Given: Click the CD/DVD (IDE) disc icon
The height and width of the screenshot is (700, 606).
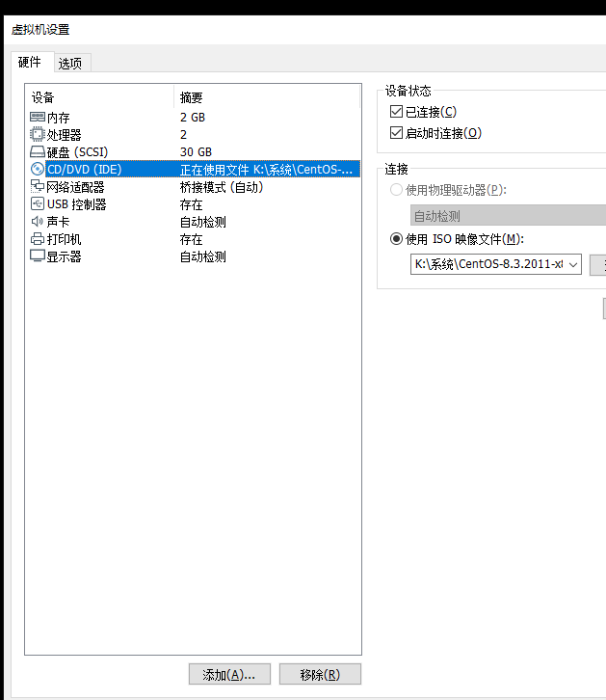Looking at the screenshot, I should [x=38, y=169].
